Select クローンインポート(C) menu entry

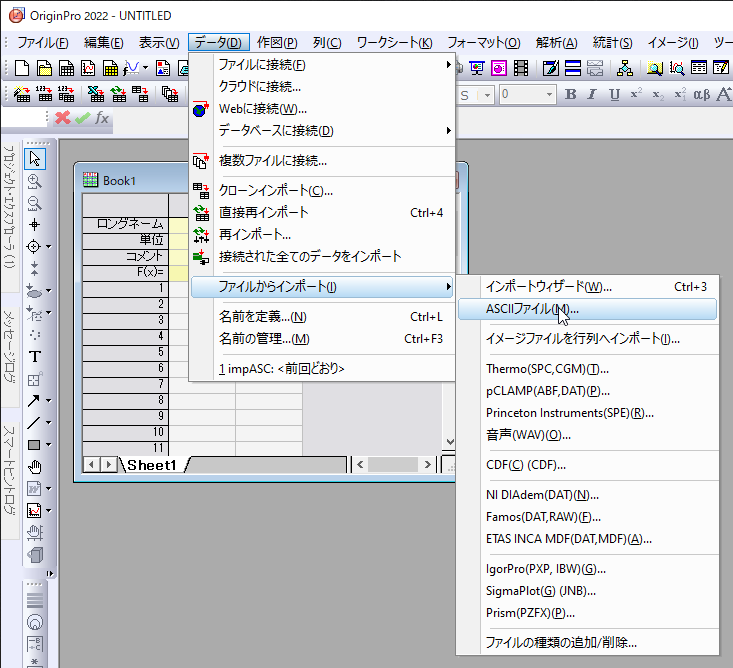point(323,191)
